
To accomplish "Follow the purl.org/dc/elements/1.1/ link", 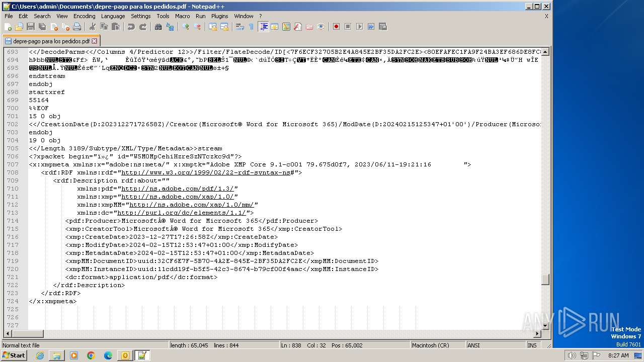I will 182,213.
